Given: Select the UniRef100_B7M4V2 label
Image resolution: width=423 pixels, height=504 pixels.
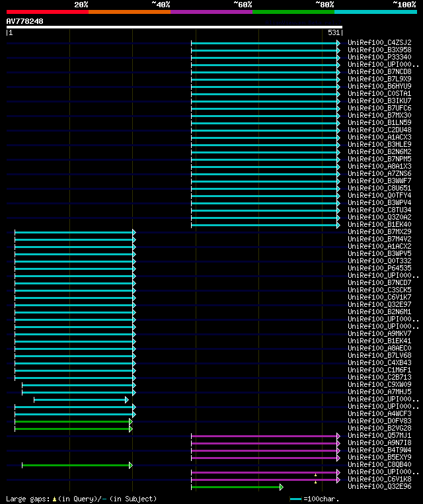Looking at the screenshot, I should pos(379,239).
